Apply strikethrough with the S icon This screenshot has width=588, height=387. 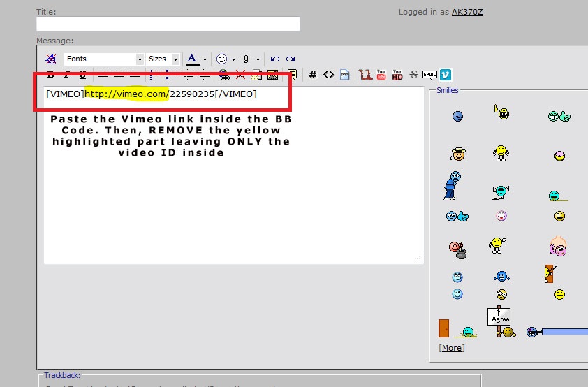pos(413,75)
